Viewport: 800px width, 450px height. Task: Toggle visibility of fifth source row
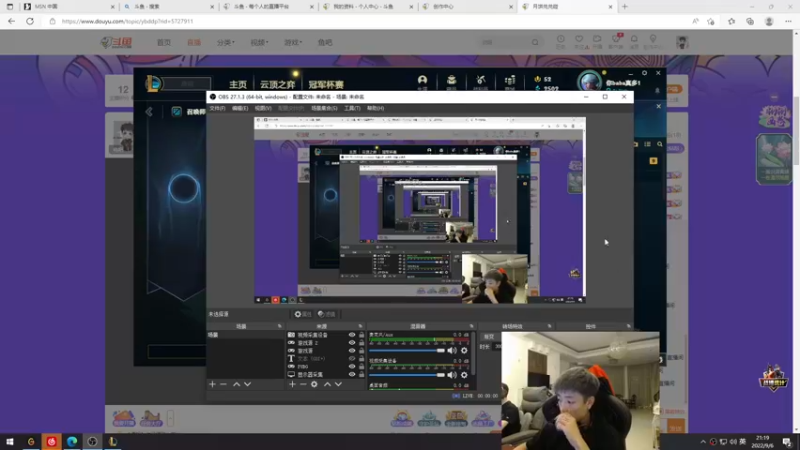pyautogui.click(x=352, y=366)
